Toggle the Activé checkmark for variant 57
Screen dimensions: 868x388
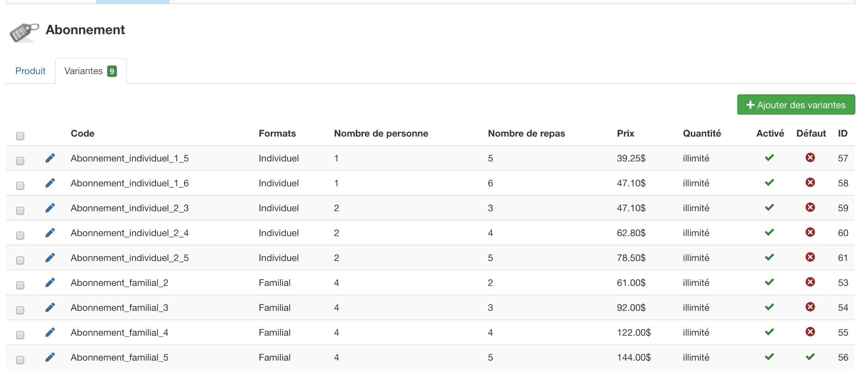pos(769,158)
